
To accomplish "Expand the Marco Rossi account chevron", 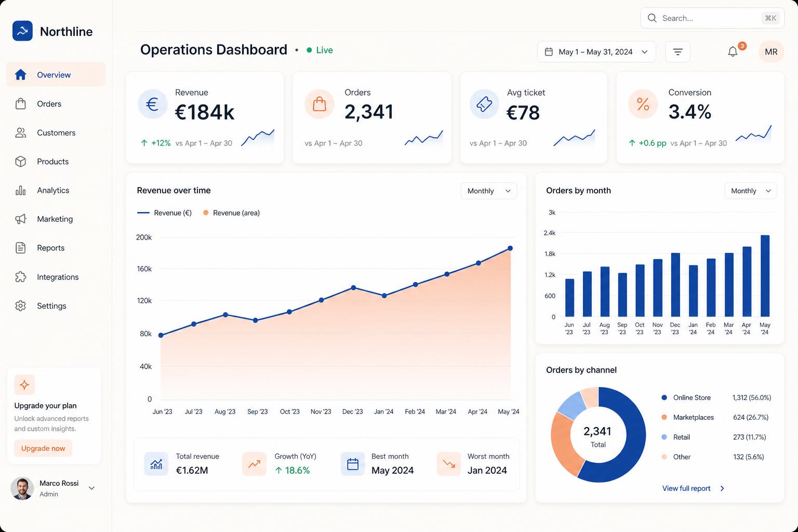I will pyautogui.click(x=91, y=488).
